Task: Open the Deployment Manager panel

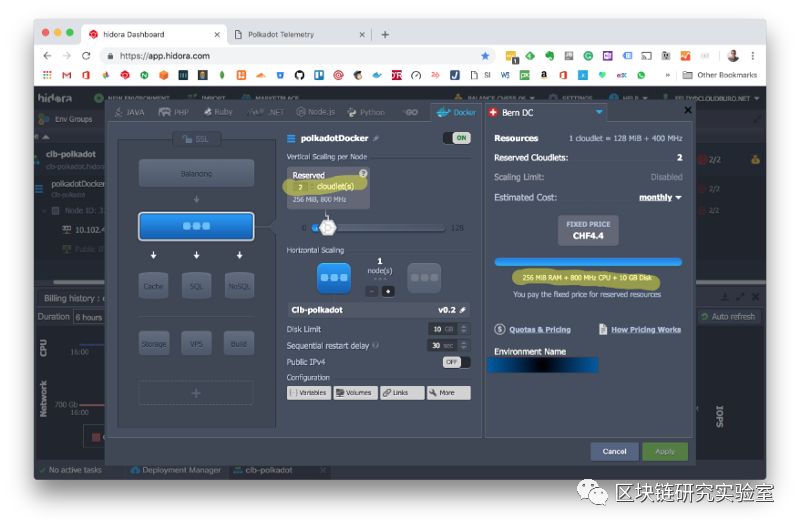Action: pyautogui.click(x=176, y=470)
